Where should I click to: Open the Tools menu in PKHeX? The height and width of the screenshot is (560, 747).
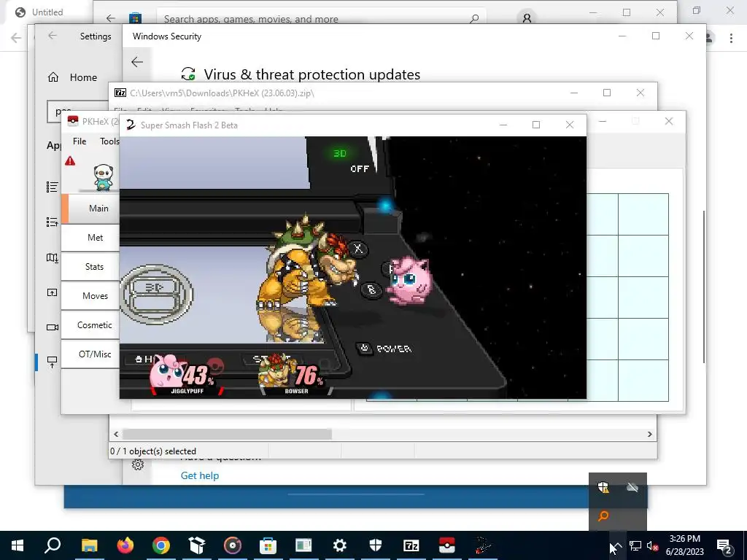pyautogui.click(x=109, y=141)
